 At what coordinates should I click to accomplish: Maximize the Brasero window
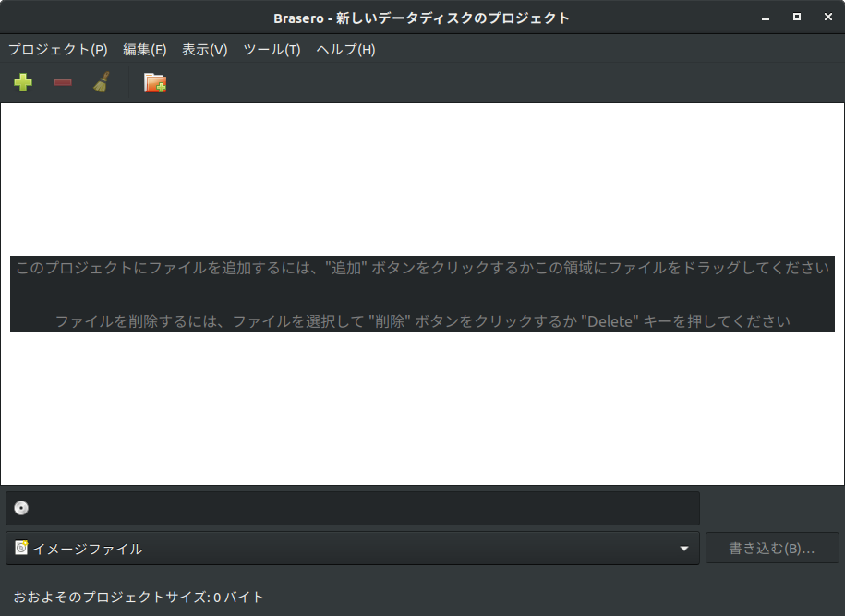coord(796,18)
